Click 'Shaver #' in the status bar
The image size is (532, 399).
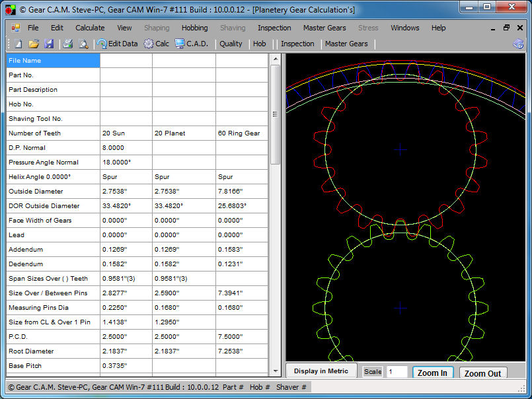291,387
